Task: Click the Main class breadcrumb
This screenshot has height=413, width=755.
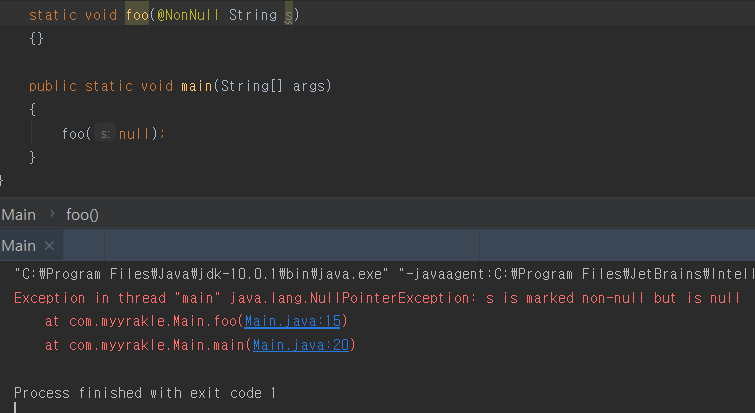Action: click(x=19, y=215)
